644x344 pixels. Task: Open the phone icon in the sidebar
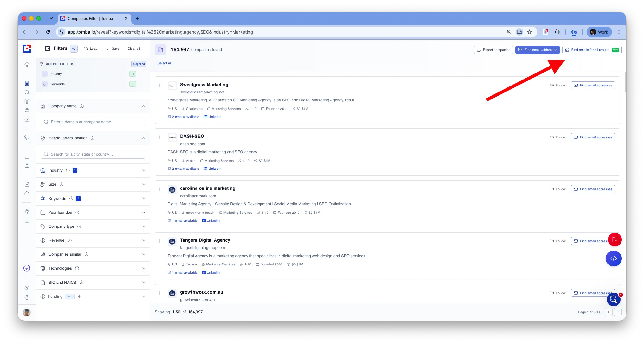point(27,138)
